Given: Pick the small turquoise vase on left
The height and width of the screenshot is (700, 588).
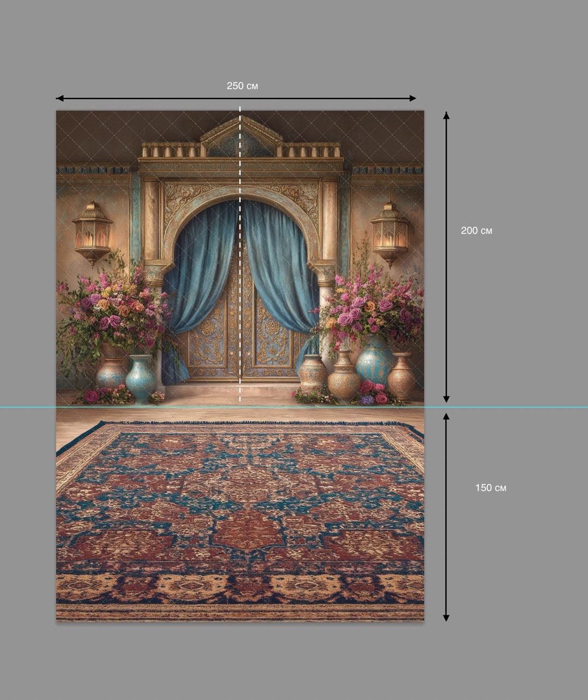Looking at the screenshot, I should point(140,378).
